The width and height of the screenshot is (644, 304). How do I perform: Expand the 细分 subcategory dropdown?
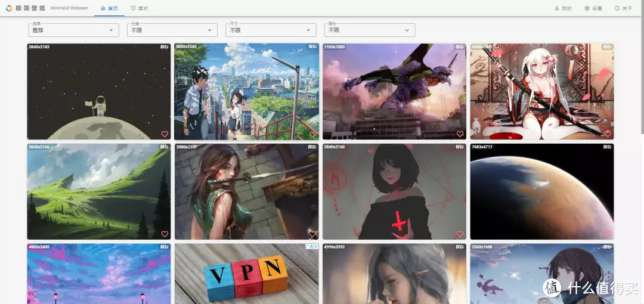370,30
